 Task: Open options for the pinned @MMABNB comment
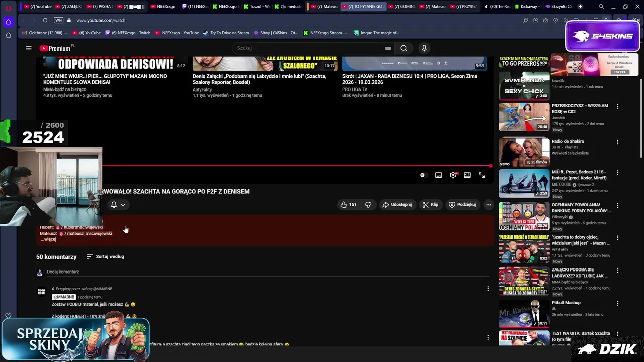pos(488,289)
